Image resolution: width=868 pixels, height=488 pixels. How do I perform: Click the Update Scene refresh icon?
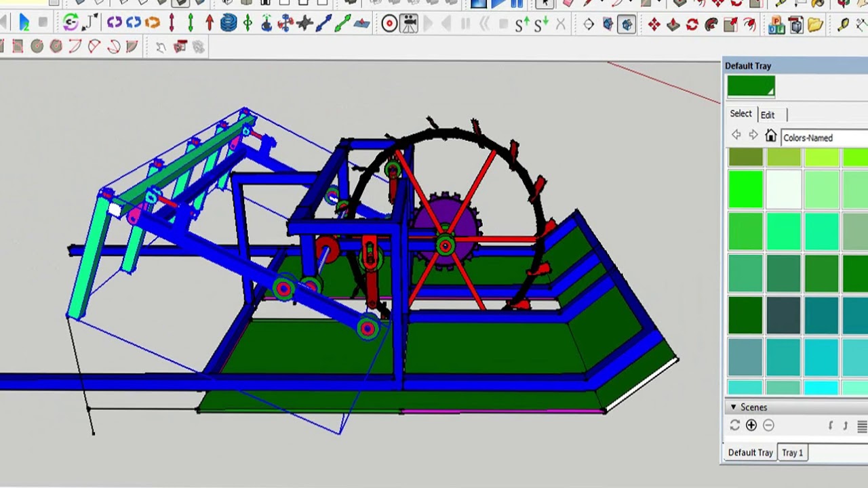point(734,425)
